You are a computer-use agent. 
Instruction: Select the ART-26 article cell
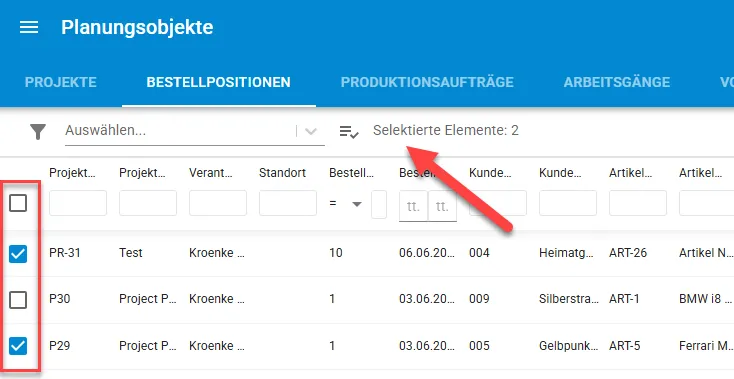(628, 253)
